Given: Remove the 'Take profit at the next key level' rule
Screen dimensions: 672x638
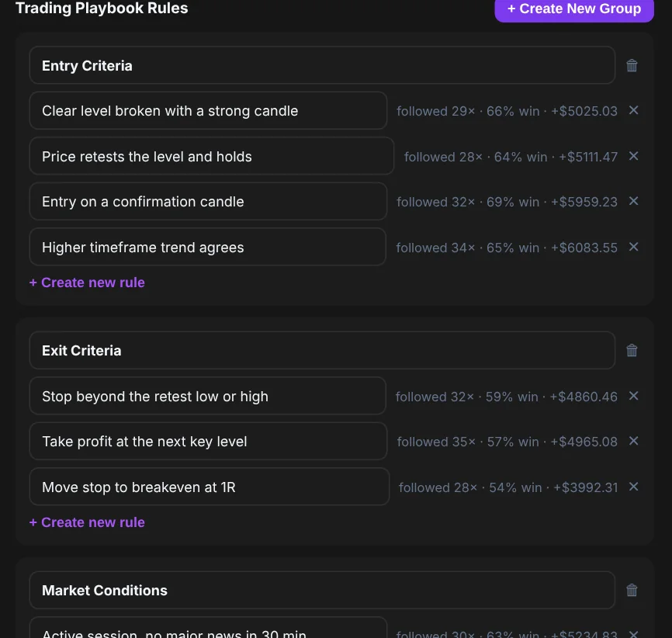Looking at the screenshot, I should [633, 441].
